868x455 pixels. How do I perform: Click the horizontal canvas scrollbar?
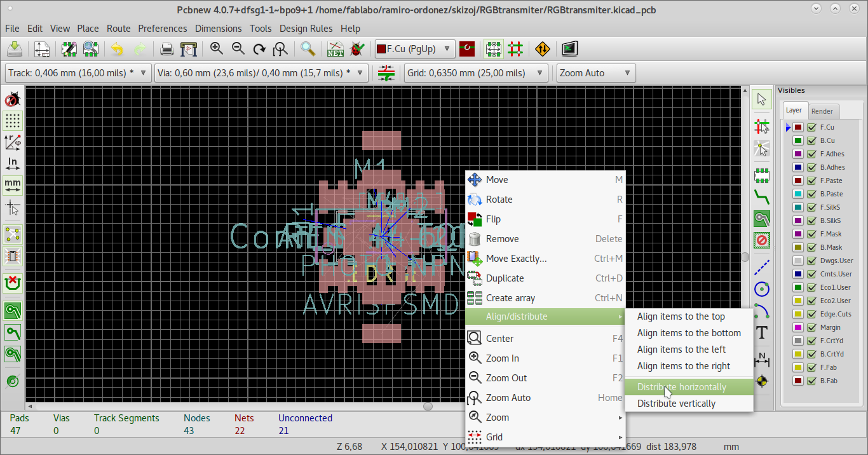pyautogui.click(x=428, y=406)
